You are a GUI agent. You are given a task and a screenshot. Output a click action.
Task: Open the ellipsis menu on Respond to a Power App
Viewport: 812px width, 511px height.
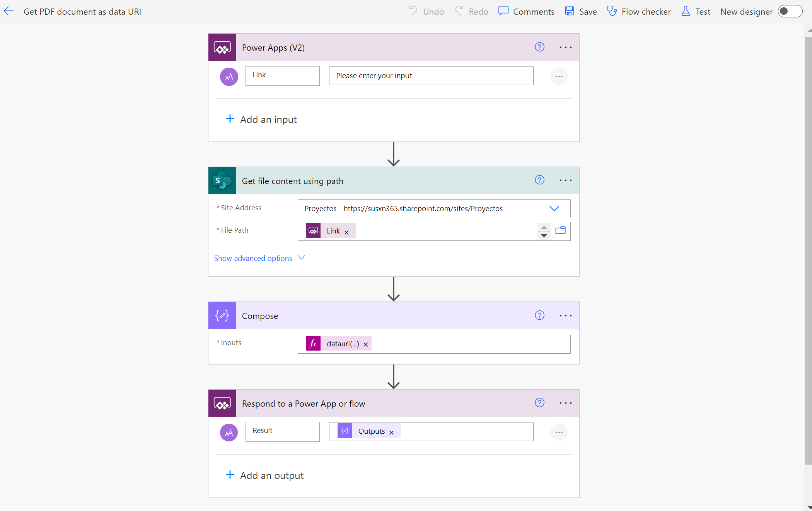pyautogui.click(x=565, y=403)
